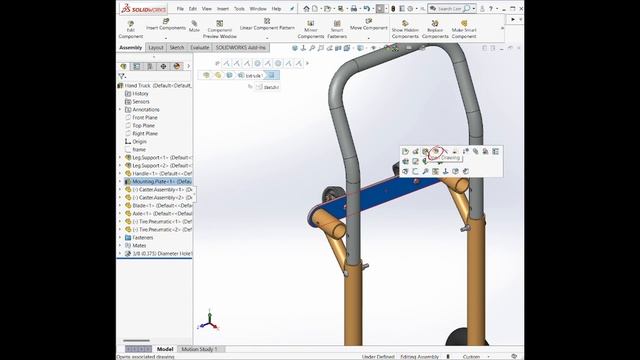This screenshot has width=640, height=360.
Task: Click the Edit Component tool
Action: click(131, 29)
